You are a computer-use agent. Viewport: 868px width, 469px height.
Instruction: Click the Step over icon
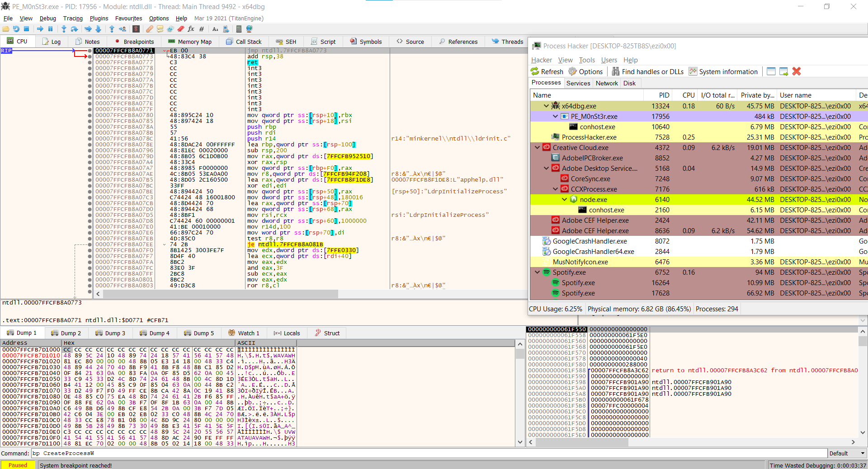coord(74,29)
